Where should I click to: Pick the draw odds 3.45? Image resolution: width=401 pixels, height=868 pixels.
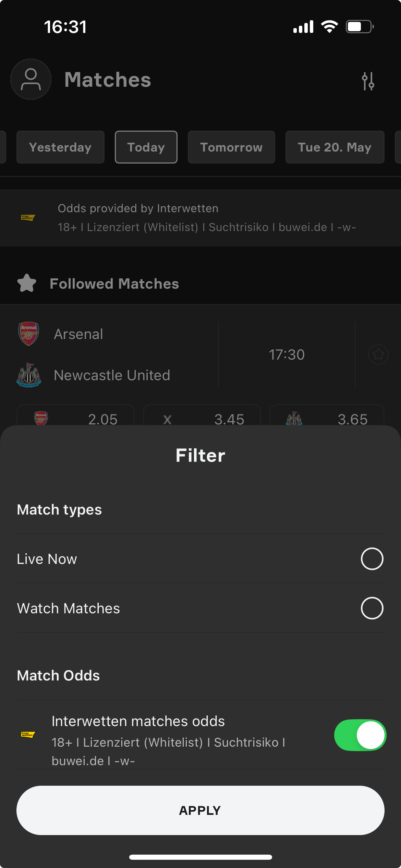(x=202, y=415)
